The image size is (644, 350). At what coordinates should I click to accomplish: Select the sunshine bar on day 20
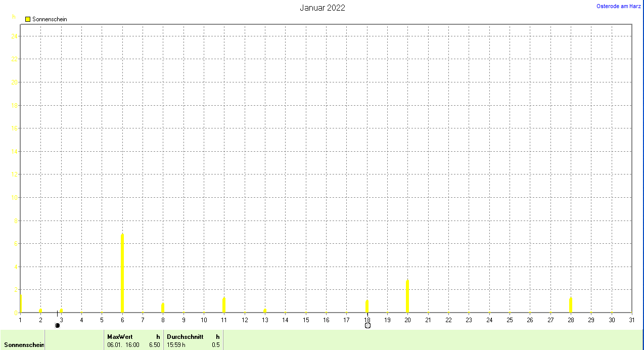click(x=407, y=296)
